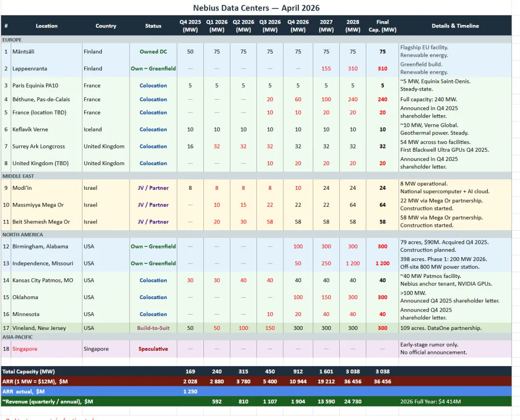Click the ARR value '19 212'

(x=326, y=381)
